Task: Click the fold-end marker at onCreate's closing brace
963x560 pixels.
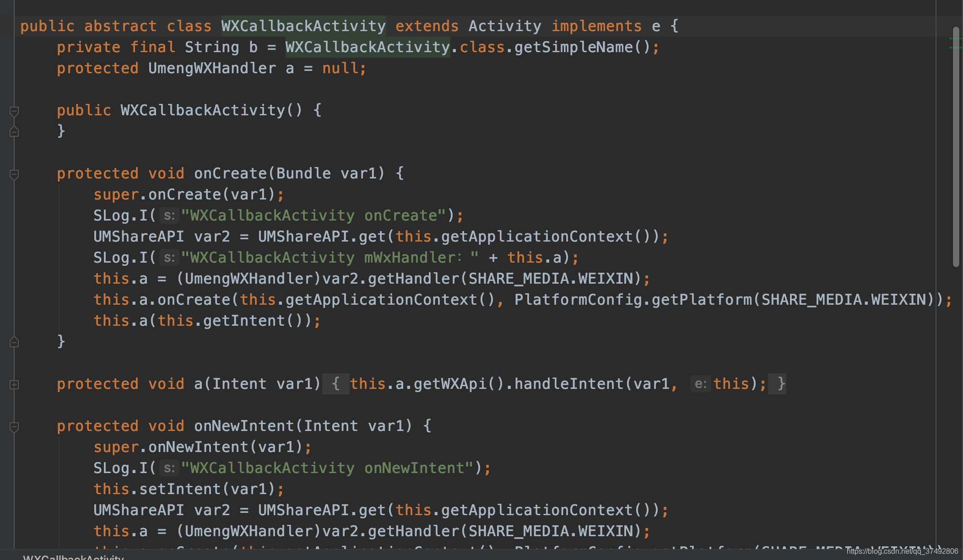Action: click(14, 342)
